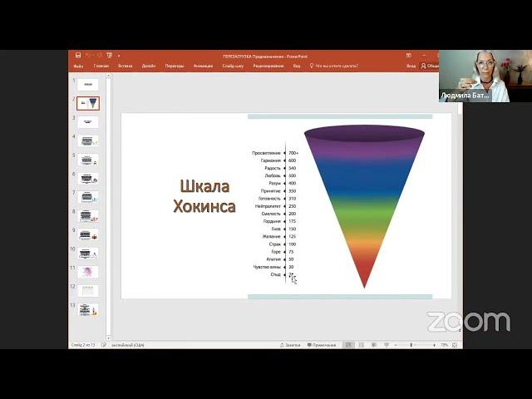Toggle the Заметки notes pane button
Screen dimensions: 532x399
click(x=290, y=345)
